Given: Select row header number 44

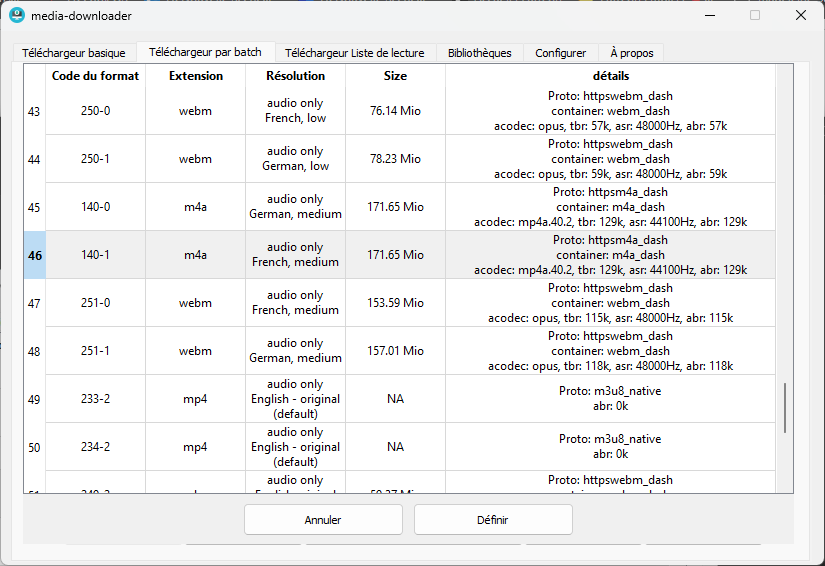Looking at the screenshot, I should tap(35, 159).
